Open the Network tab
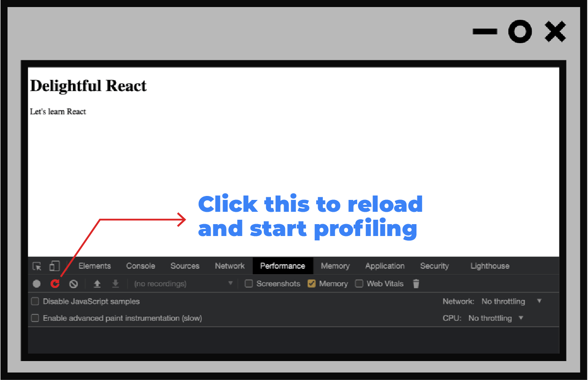This screenshot has width=588, height=380. point(230,266)
